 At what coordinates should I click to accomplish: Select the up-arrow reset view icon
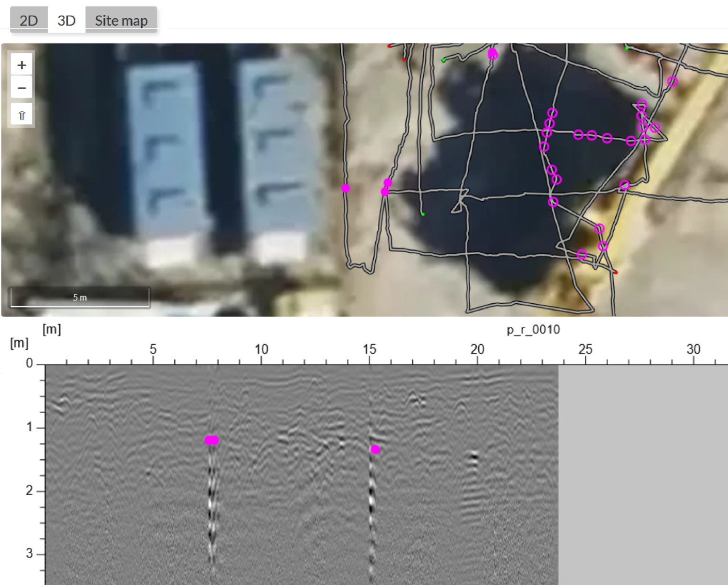coord(21,114)
